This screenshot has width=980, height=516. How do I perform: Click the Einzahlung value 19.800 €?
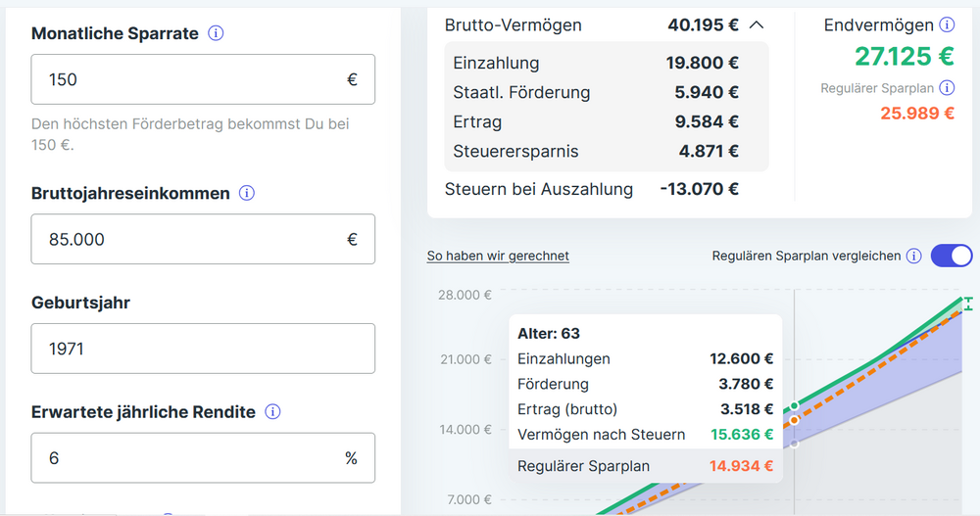(702, 63)
